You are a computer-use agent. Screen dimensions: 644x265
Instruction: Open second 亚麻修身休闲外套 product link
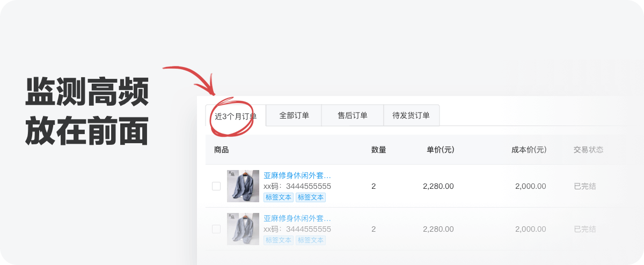pyautogui.click(x=297, y=218)
